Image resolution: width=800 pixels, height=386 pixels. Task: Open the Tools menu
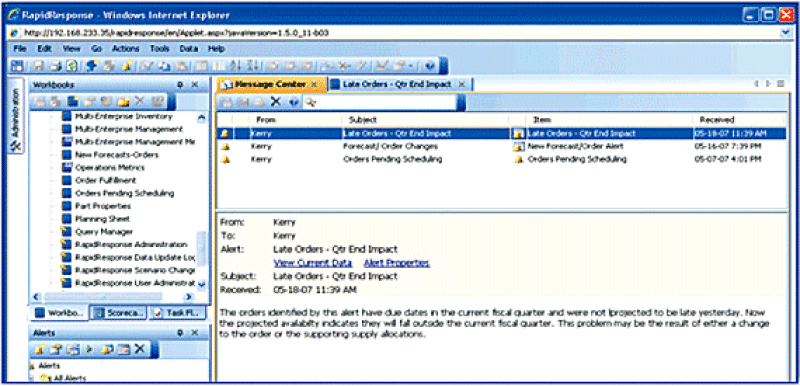pos(159,49)
